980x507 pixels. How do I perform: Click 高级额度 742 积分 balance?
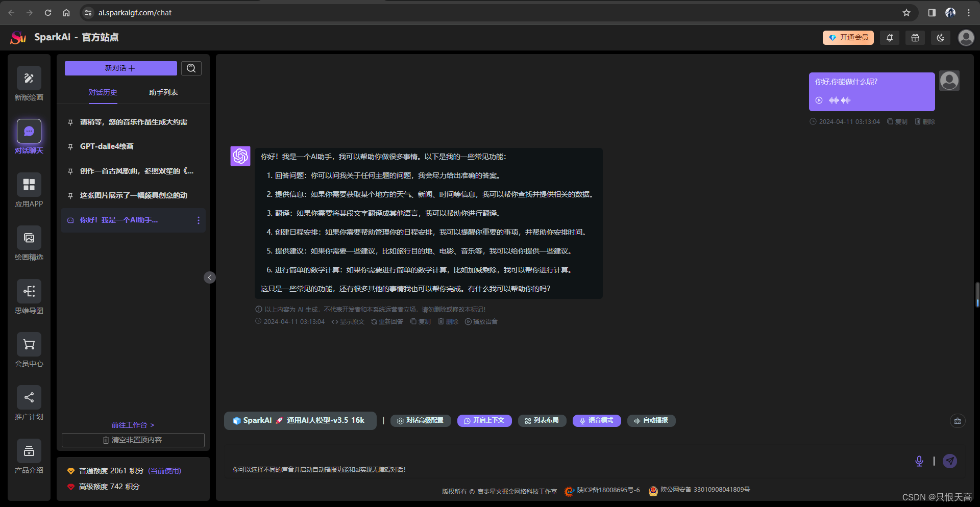(x=104, y=487)
